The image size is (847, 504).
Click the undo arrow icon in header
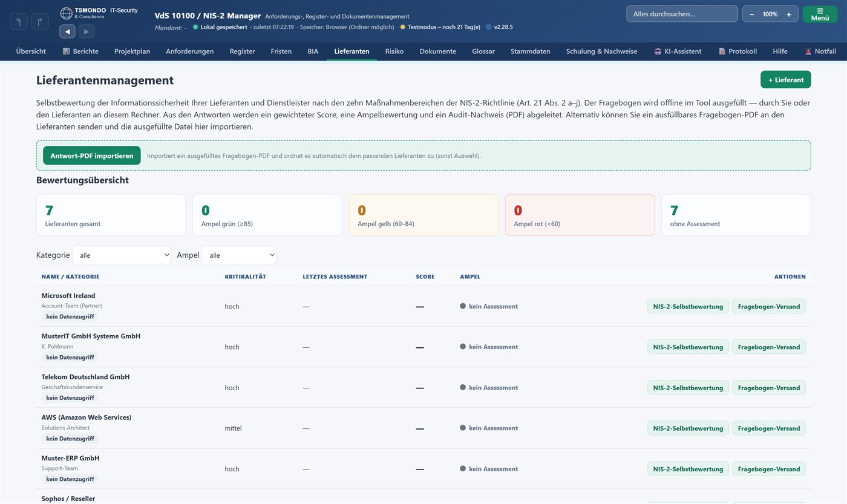pos(19,21)
